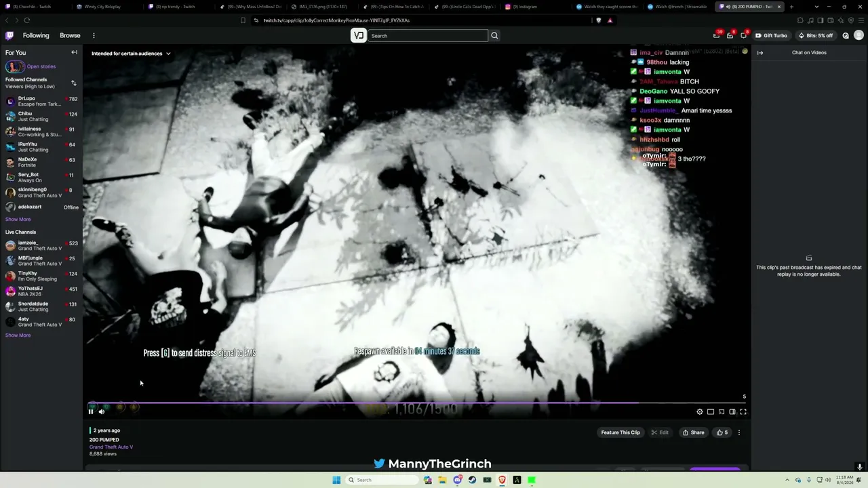Mute the clip volume

pos(102,411)
